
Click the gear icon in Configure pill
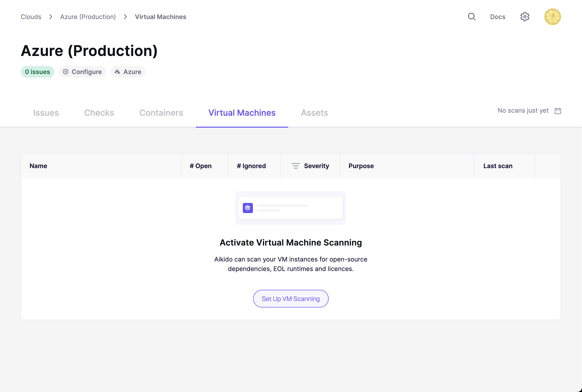[66, 72]
